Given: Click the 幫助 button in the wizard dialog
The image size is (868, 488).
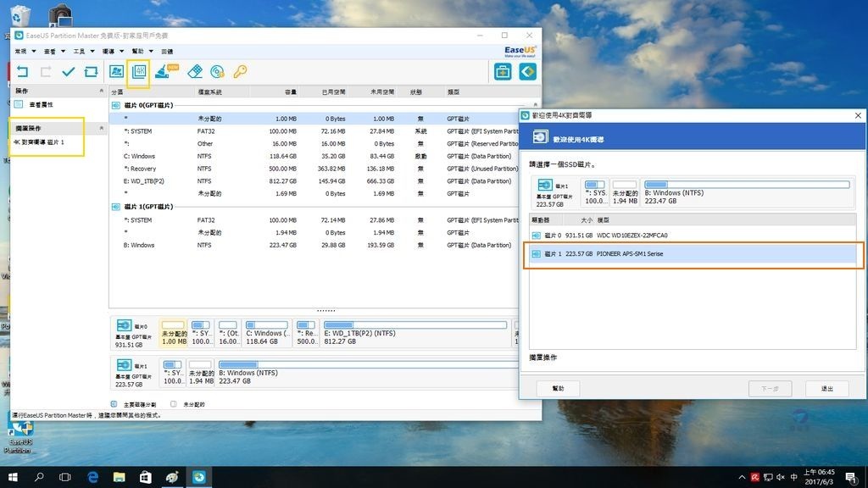Looking at the screenshot, I should point(558,388).
